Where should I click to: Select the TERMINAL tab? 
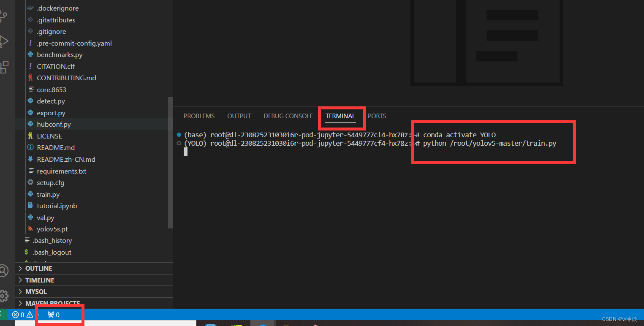[340, 116]
